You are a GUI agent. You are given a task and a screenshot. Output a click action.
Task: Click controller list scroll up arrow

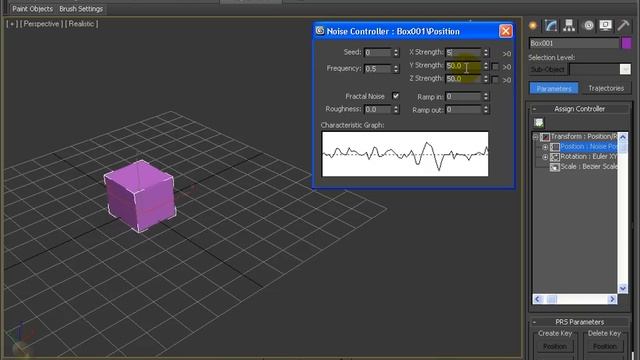tap(623, 137)
